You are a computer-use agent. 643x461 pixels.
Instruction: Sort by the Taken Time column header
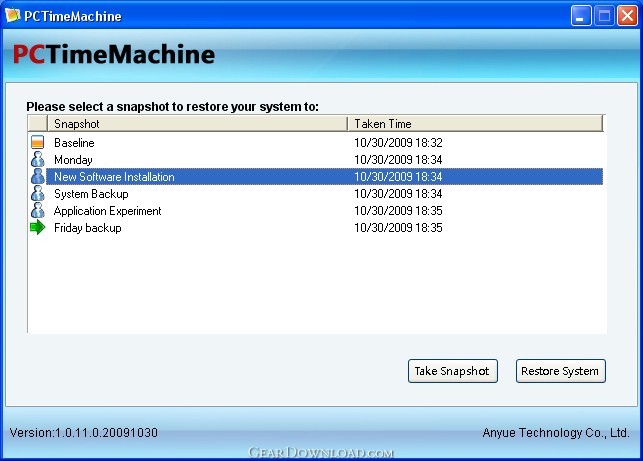[475, 123]
